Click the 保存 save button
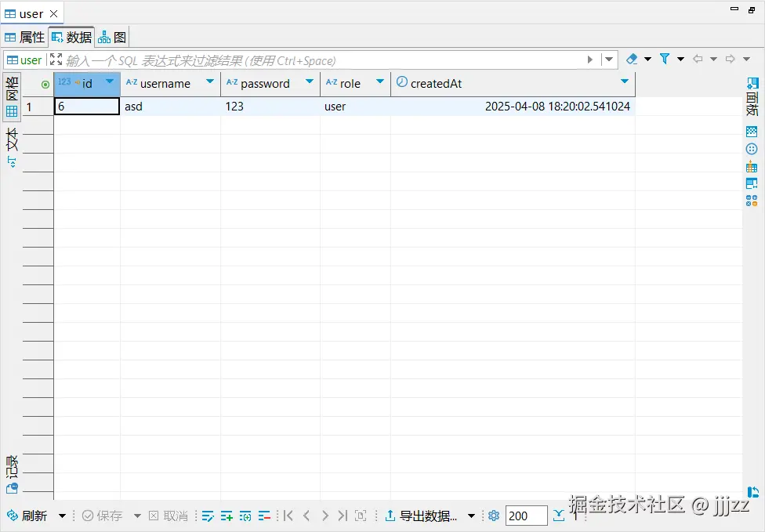 click(x=103, y=516)
